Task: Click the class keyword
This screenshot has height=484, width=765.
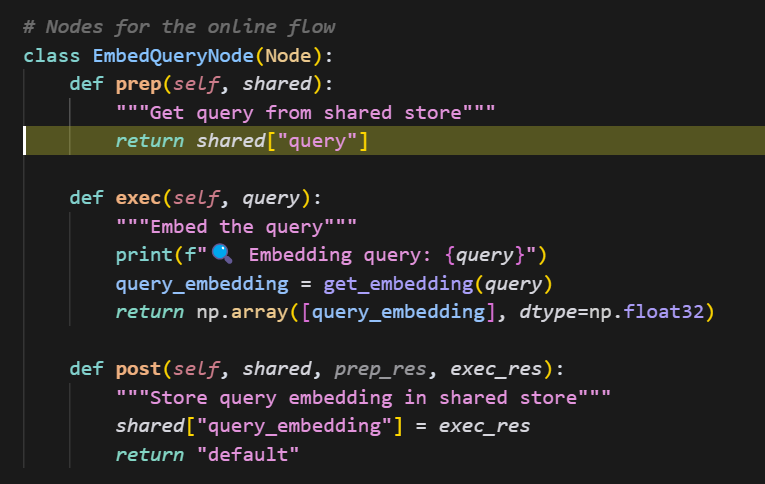Action: click(x=52, y=56)
